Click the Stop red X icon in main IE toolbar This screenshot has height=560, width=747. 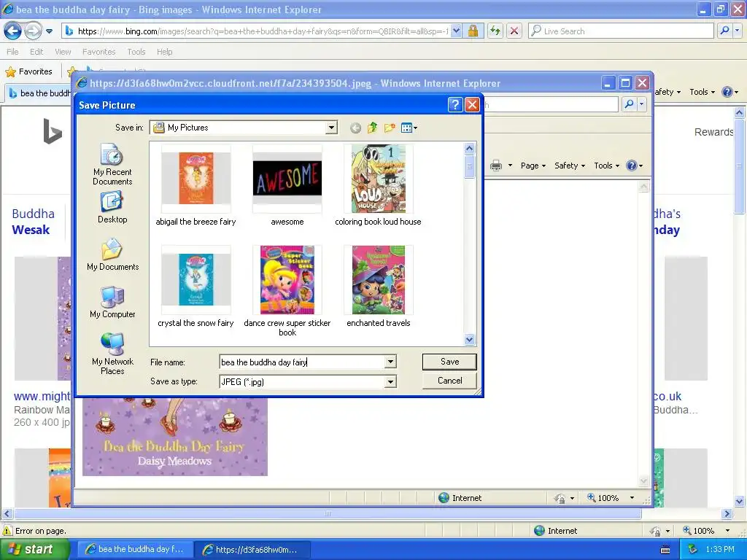click(x=514, y=31)
